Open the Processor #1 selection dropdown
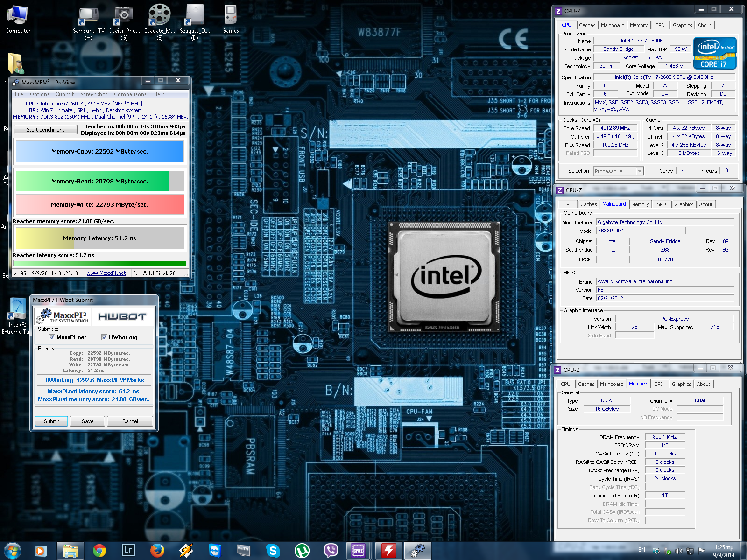Screen dimensions: 747x560 [619, 171]
